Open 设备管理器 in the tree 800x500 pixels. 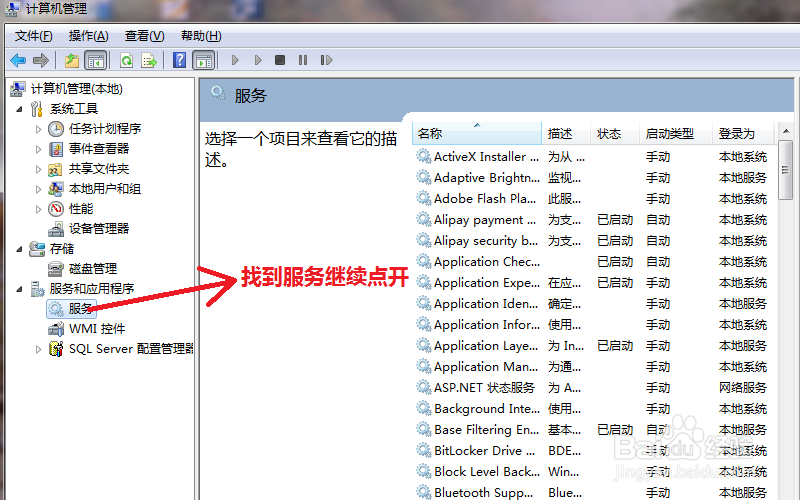[x=99, y=229]
